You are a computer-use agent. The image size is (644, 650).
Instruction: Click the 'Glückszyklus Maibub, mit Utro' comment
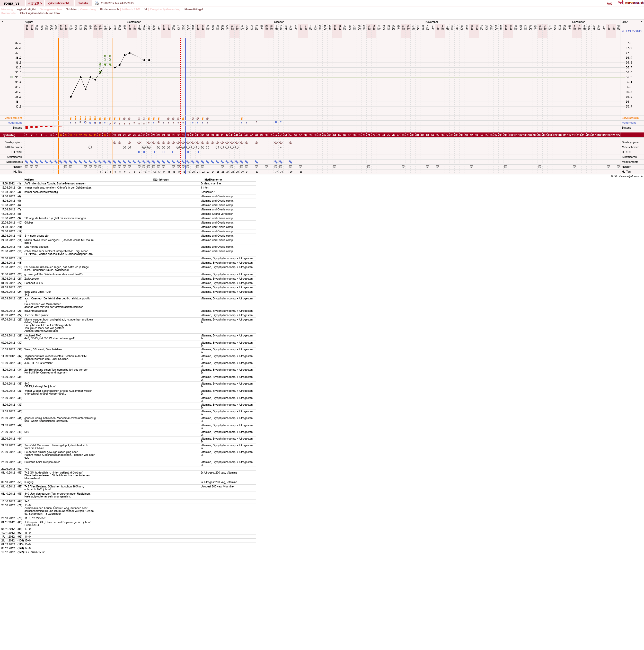[x=40, y=13]
